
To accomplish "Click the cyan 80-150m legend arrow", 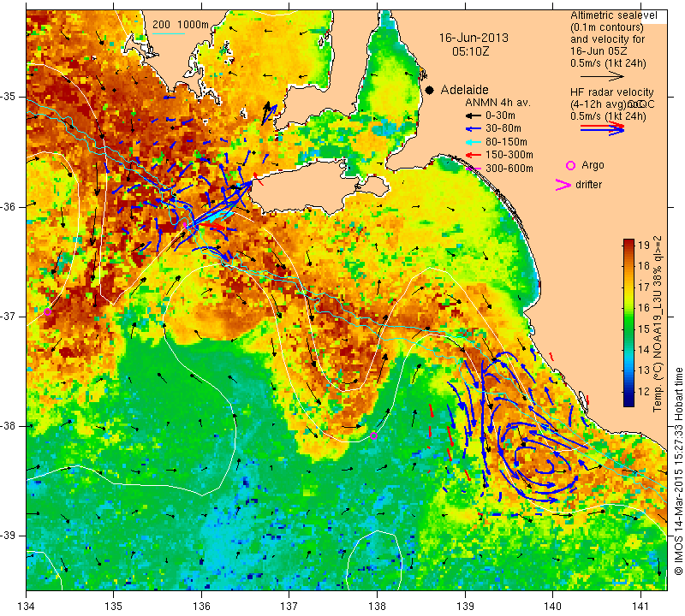I will point(473,142).
